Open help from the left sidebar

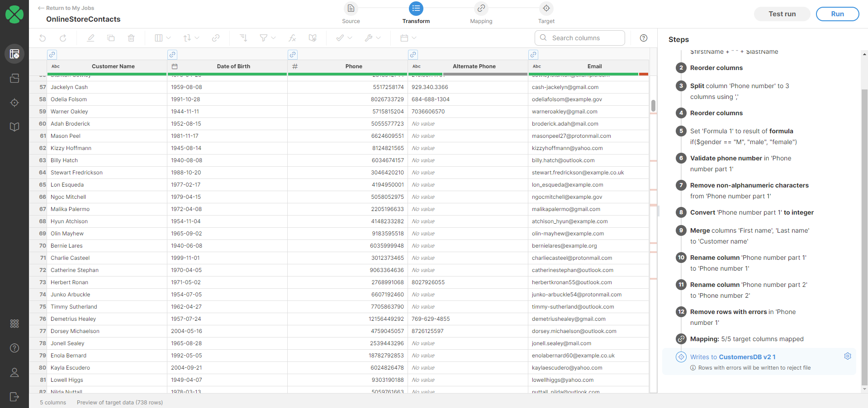click(x=14, y=348)
